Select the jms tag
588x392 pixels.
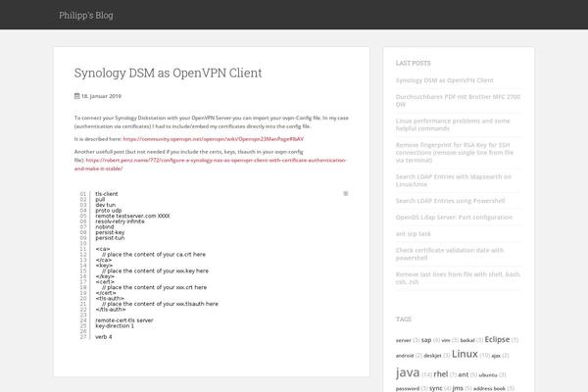click(458, 388)
